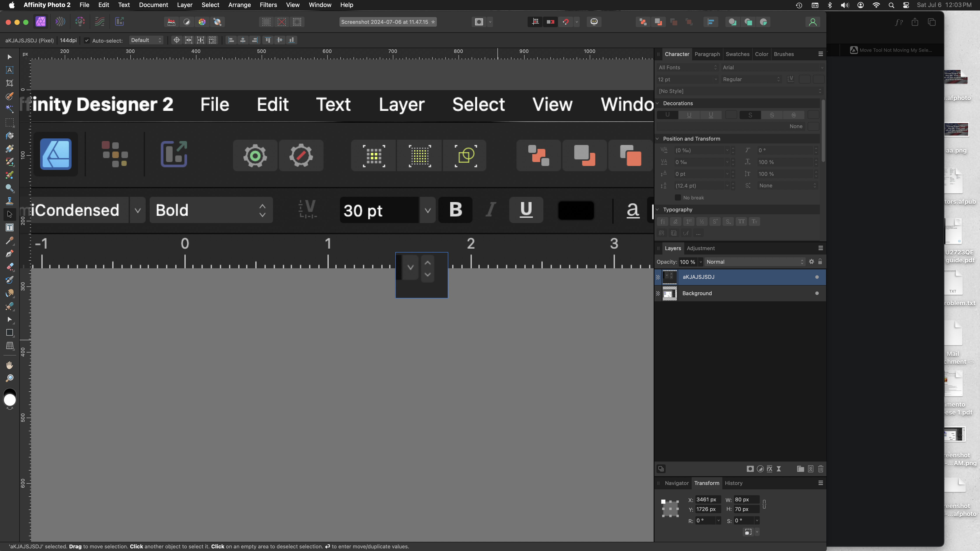Viewport: 980px width, 551px height.
Task: Select the Frame Text tool
Action: click(9, 227)
